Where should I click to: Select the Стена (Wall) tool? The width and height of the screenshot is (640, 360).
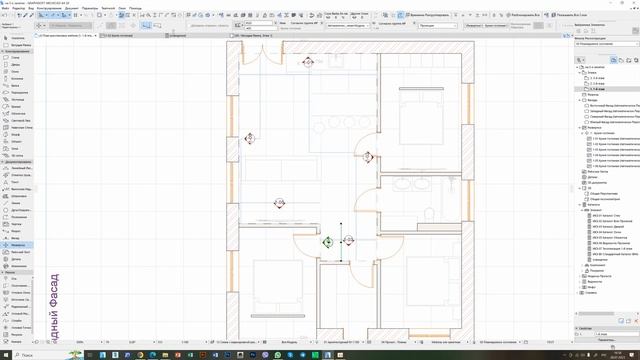click(x=16, y=58)
